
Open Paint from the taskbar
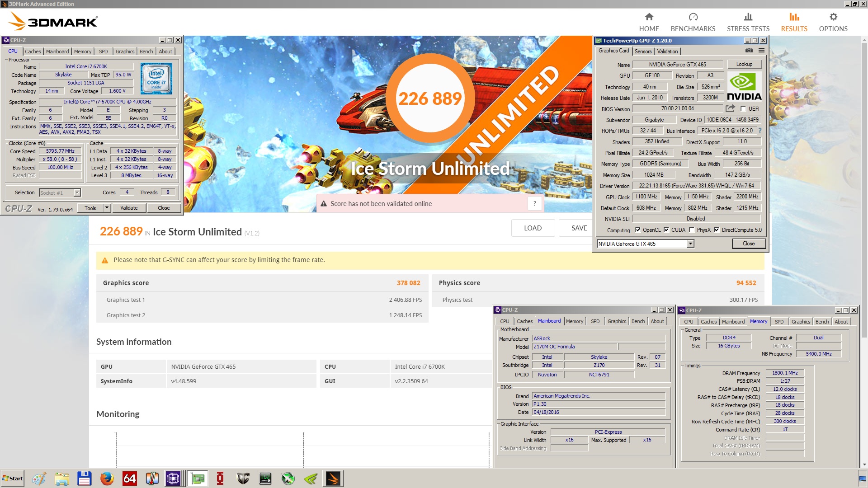39,479
